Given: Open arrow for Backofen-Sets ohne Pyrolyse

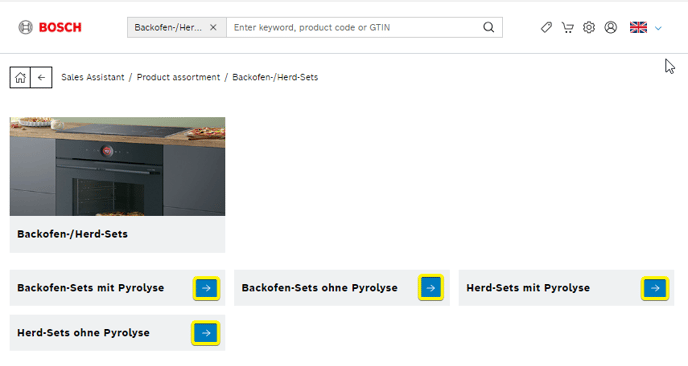Looking at the screenshot, I should pyautogui.click(x=430, y=288).
